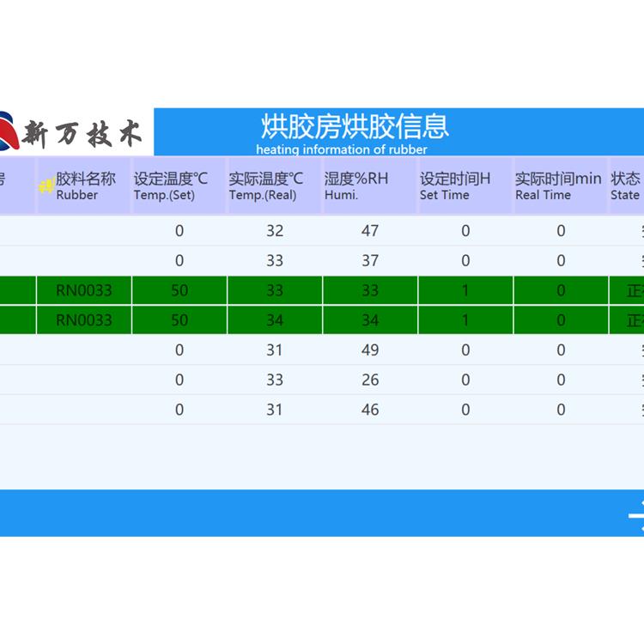Click real temperature 33 in the humidity 37 row

click(x=275, y=261)
